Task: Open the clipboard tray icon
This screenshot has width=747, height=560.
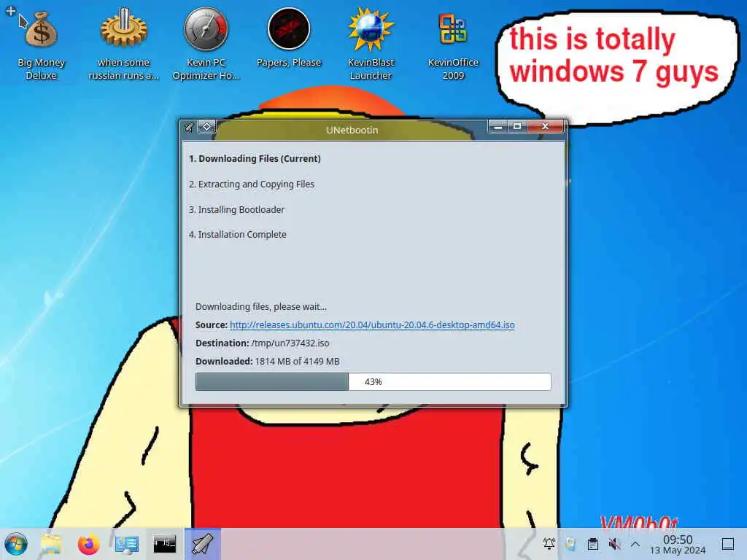Action: [592, 544]
